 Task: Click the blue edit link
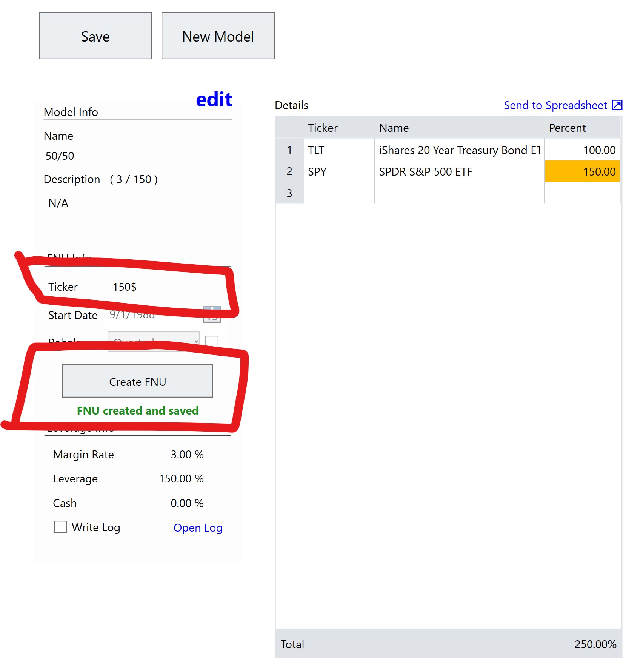coord(214,99)
